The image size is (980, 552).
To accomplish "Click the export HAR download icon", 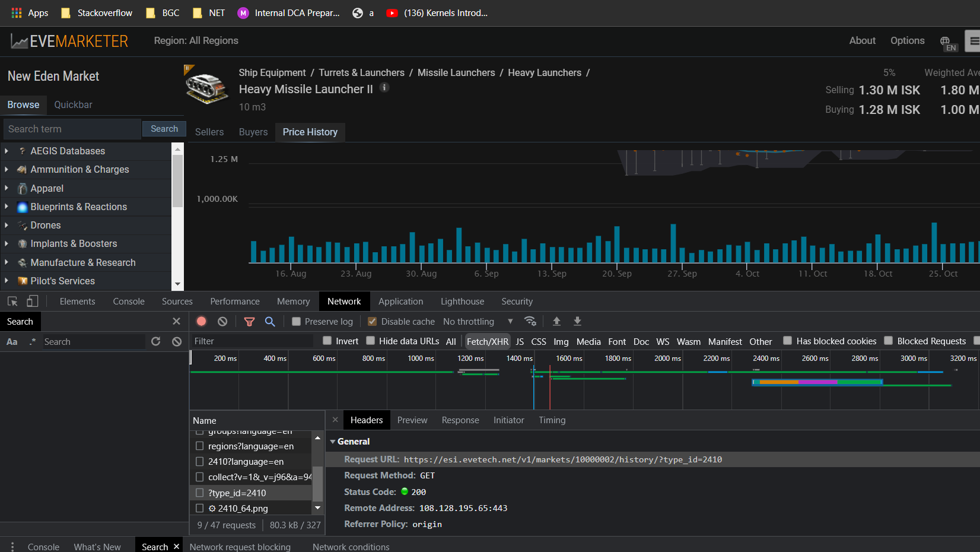I will click(x=577, y=321).
